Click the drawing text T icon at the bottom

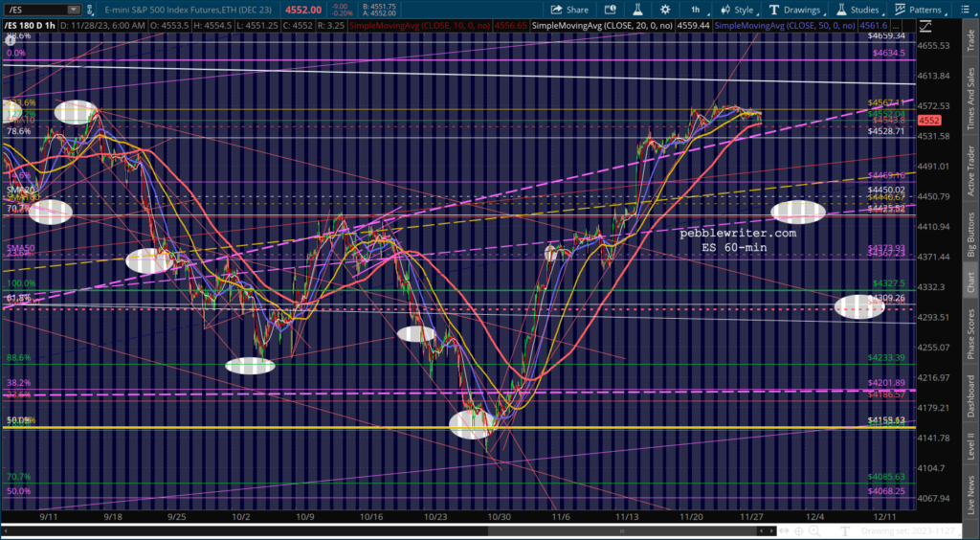coord(845,531)
